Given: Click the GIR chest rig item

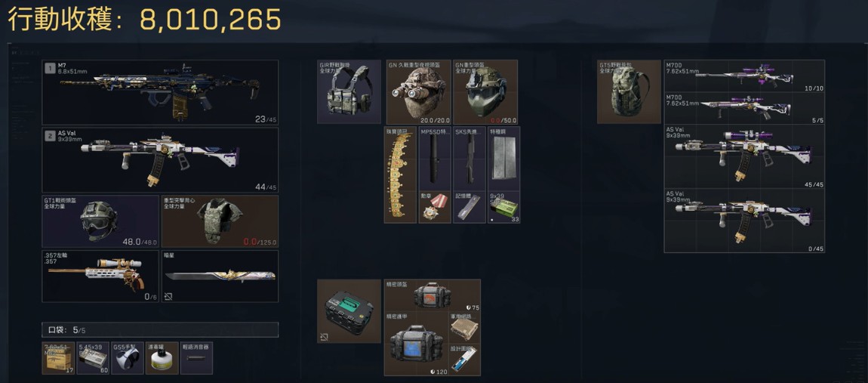Looking at the screenshot, I should tap(349, 91).
